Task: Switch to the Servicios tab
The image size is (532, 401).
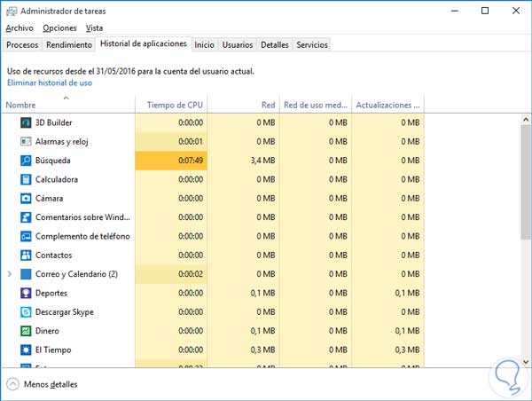Action: coord(312,44)
